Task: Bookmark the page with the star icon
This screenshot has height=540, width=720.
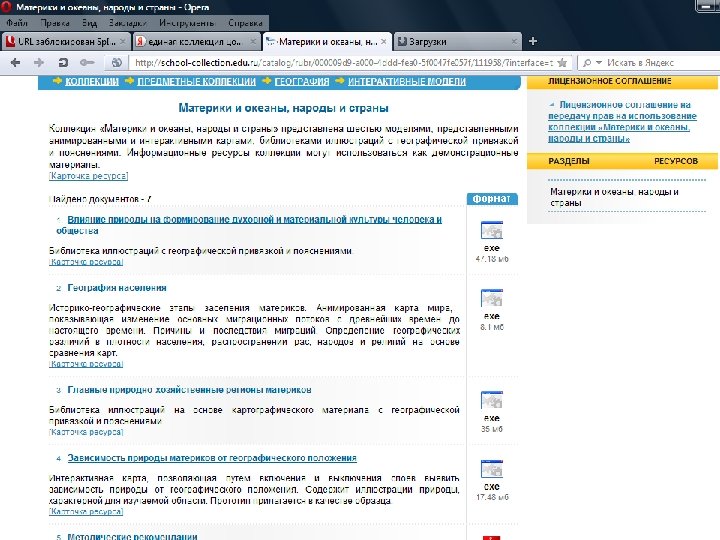Action: (x=562, y=62)
